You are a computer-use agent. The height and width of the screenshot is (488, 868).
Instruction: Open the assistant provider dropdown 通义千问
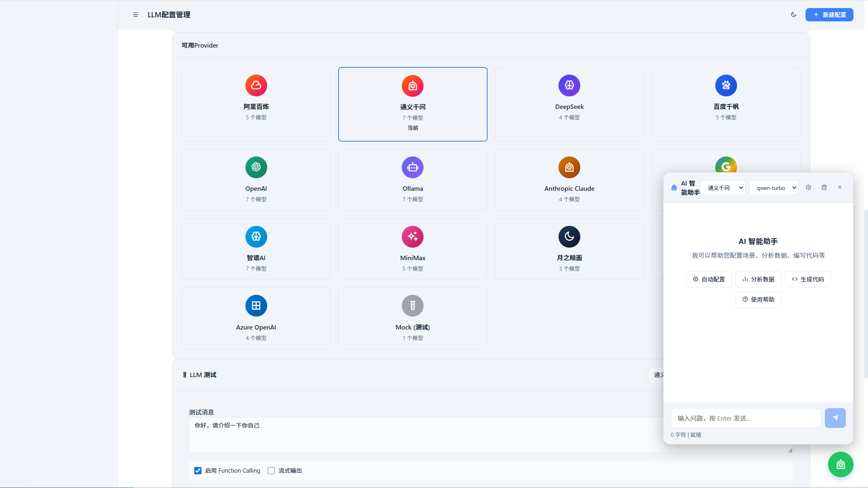[723, 188]
